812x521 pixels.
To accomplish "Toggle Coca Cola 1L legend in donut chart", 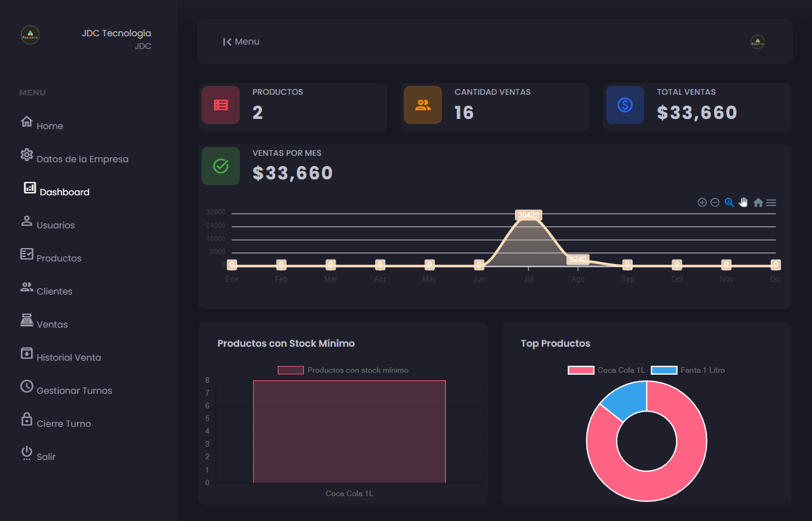I will 607,370.
